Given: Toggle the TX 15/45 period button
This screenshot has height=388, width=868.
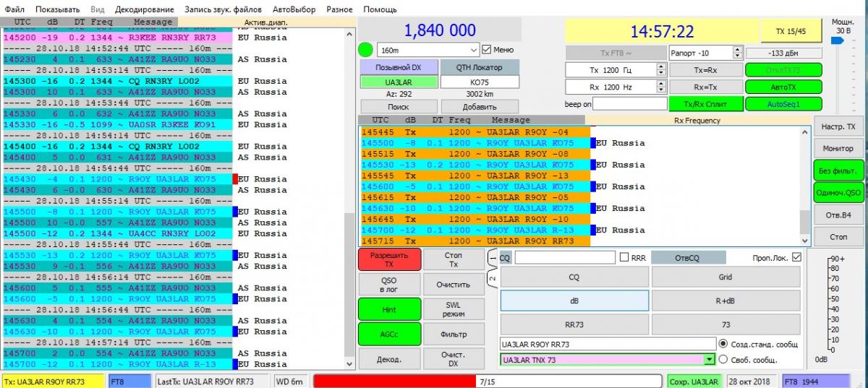Looking at the screenshot, I should [x=790, y=32].
